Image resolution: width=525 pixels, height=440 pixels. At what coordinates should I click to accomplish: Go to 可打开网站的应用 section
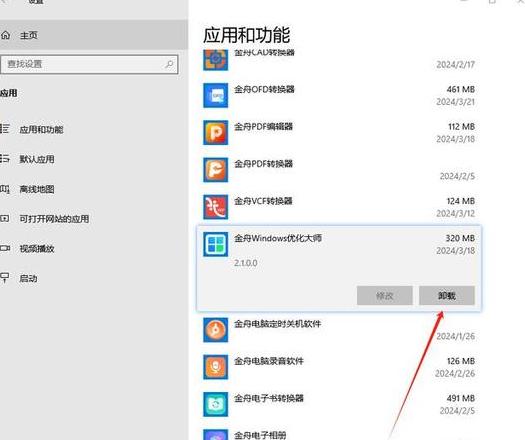54,219
